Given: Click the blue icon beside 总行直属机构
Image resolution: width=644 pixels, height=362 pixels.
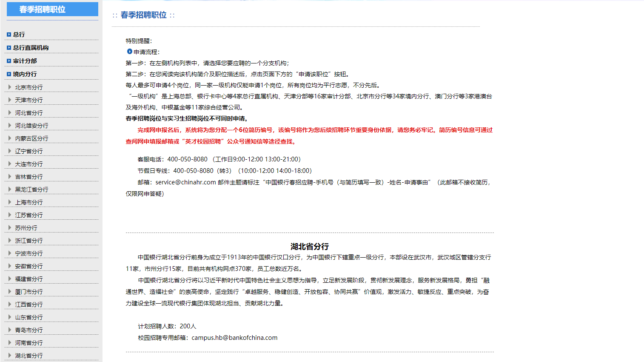Looking at the screenshot, I should 9,48.
